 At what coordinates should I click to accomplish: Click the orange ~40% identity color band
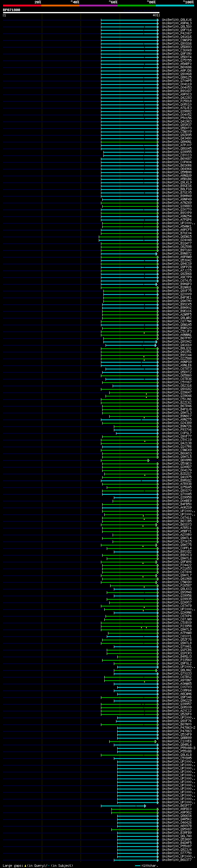[60, 6]
